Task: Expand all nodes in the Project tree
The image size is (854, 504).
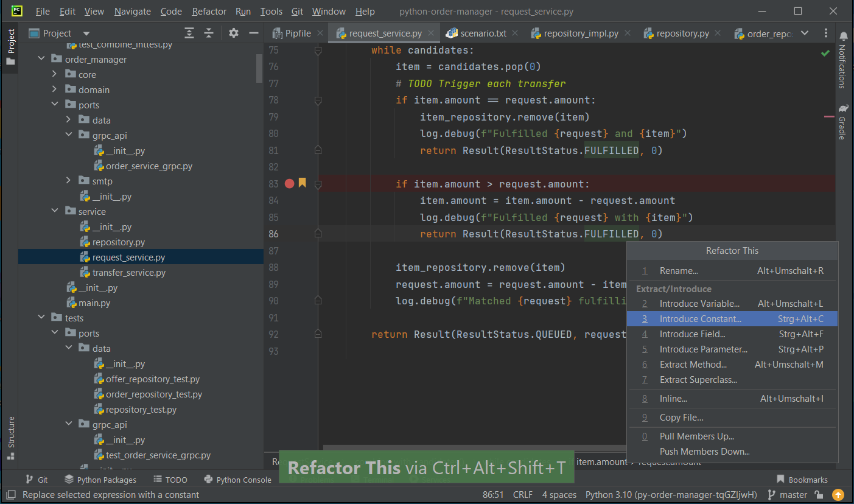Action: pos(189,33)
